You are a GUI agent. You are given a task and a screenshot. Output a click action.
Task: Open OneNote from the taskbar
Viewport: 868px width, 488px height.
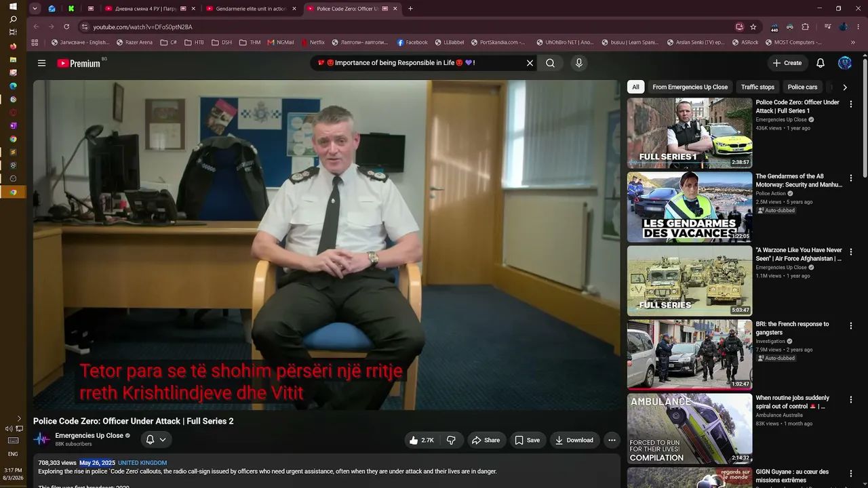[13, 125]
